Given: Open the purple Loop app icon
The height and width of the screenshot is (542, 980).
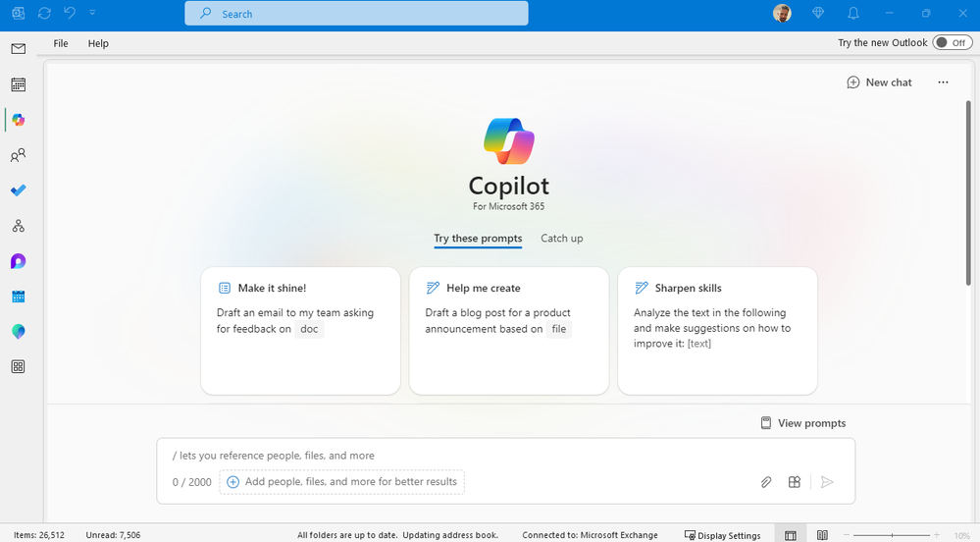Looking at the screenshot, I should (18, 261).
